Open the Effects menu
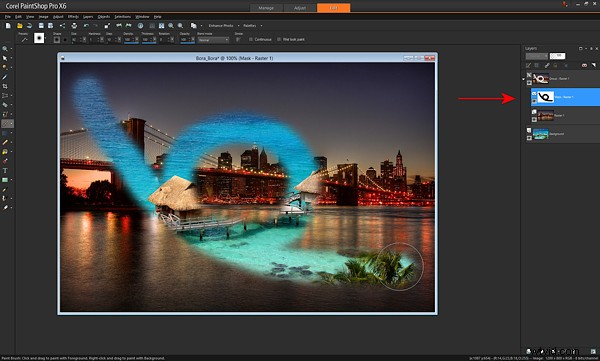This screenshot has width=600, height=361. coord(73,17)
